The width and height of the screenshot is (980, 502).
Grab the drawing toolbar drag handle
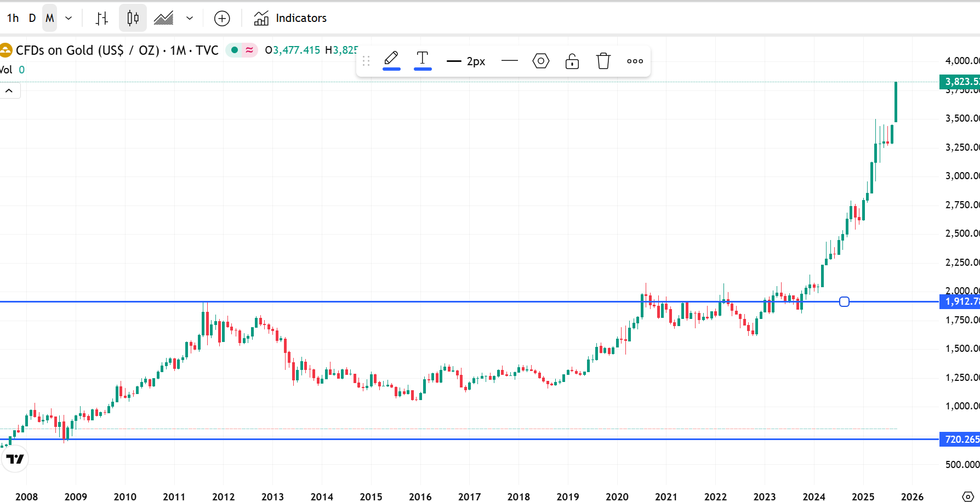pos(367,61)
